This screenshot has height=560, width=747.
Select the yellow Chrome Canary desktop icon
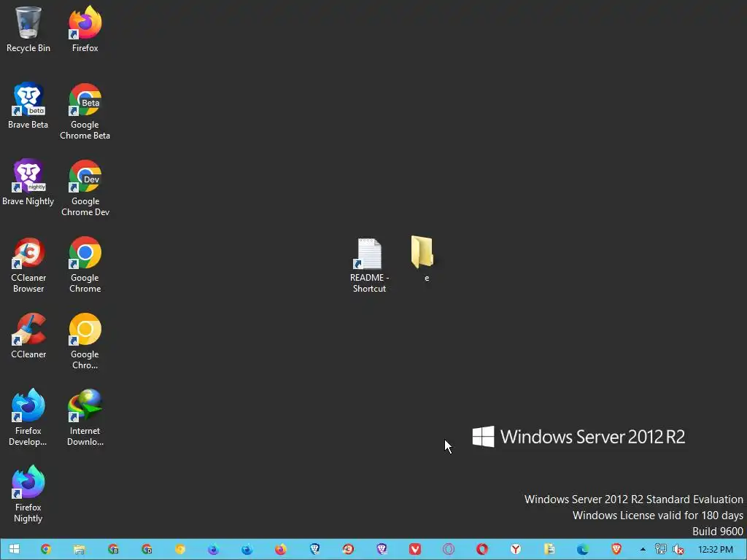coord(85,341)
